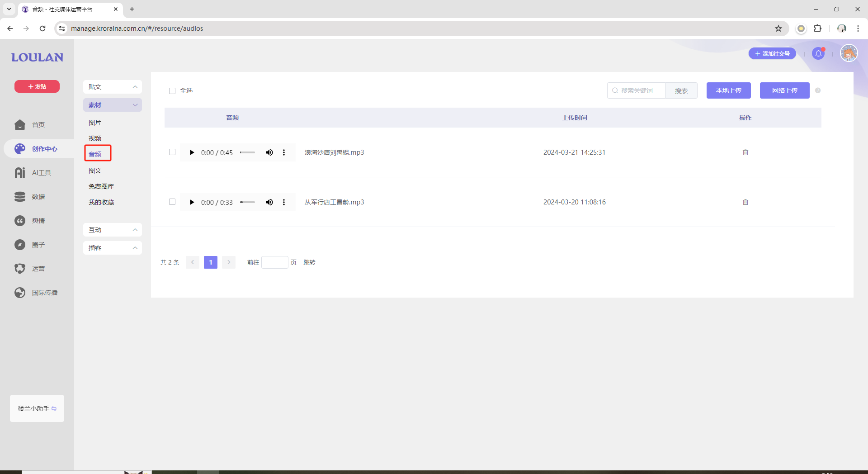The height and width of the screenshot is (474, 868).
Task: Open the browser extensions icon
Action: click(x=817, y=28)
